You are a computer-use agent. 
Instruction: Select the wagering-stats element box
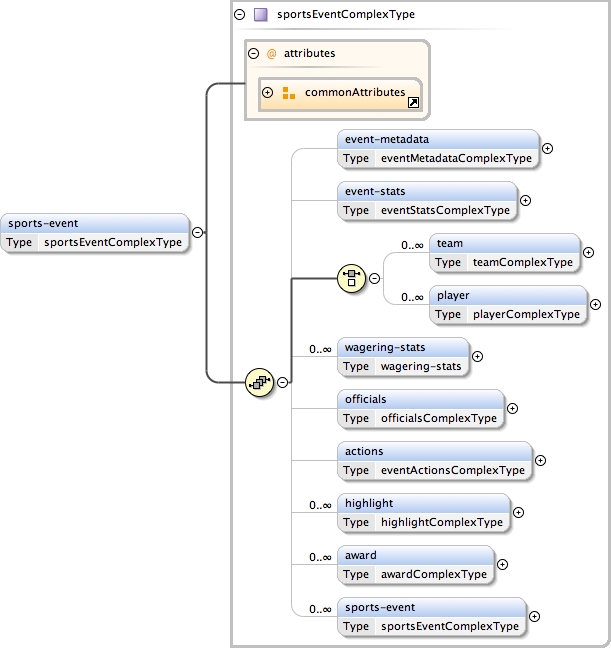point(403,356)
